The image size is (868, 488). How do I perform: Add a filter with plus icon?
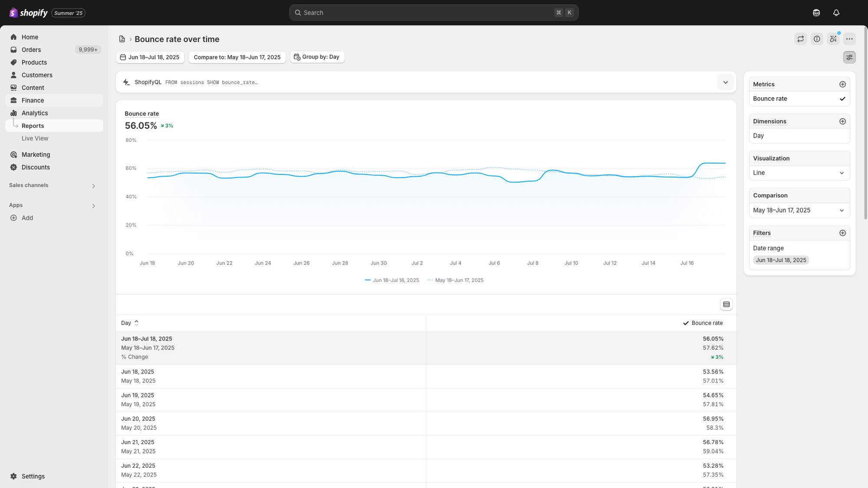(x=842, y=233)
